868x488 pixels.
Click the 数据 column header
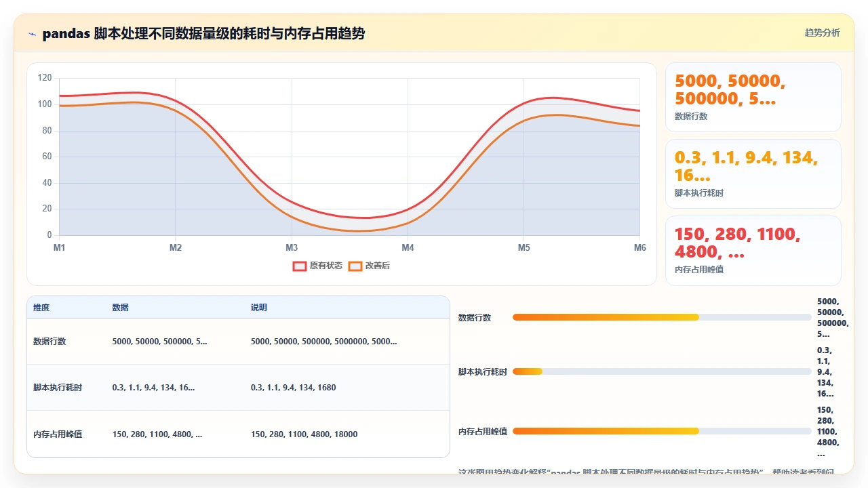point(121,308)
